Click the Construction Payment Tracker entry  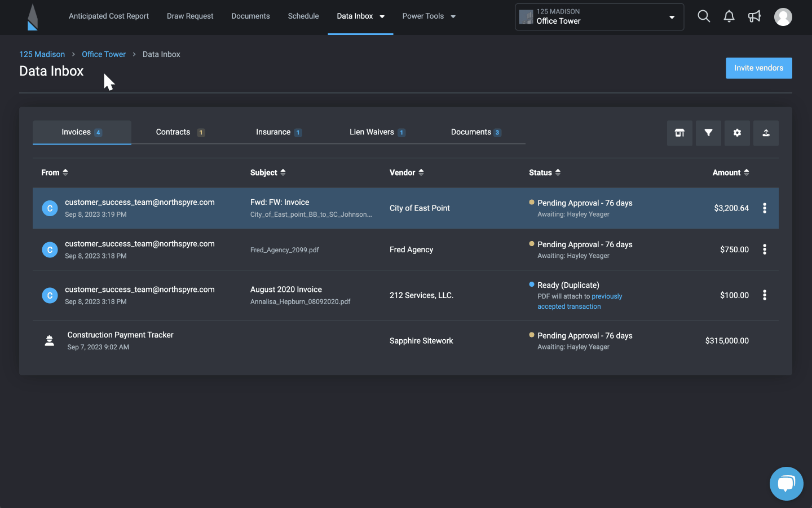tap(120, 335)
